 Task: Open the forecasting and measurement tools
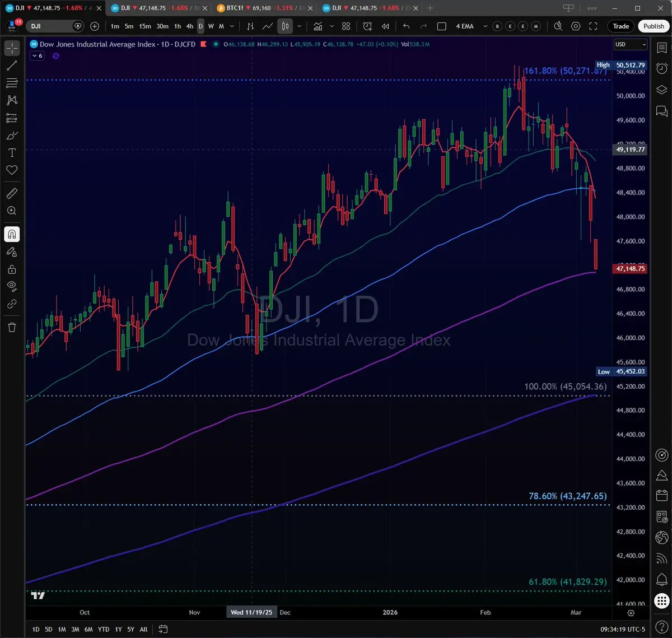pos(12,118)
